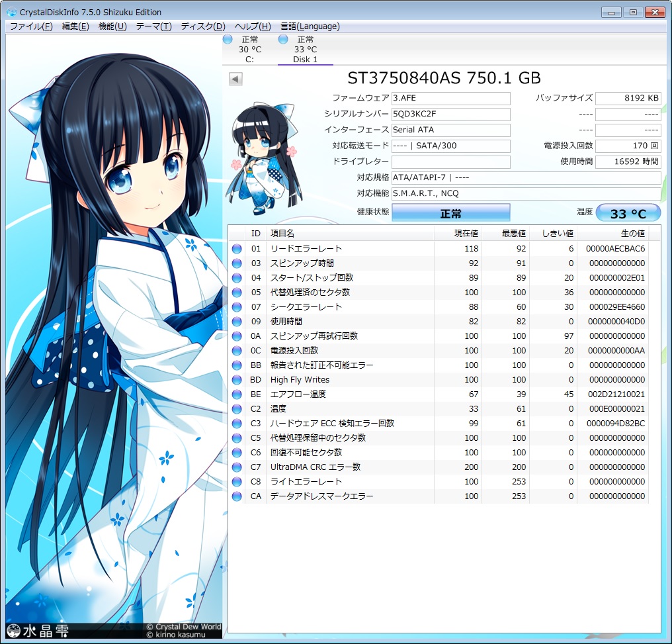Click the status indicator next to High Fly Writes
Viewport: 672px width, 644px height.
237,379
